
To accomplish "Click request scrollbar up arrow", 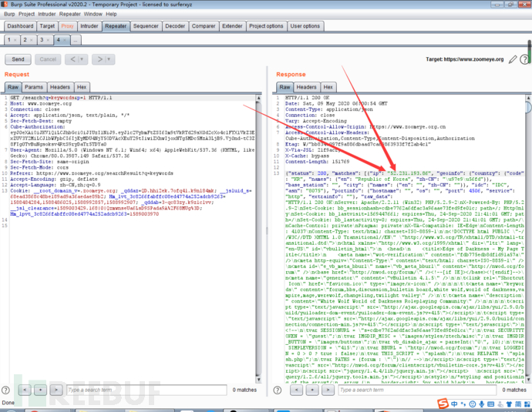I will 258,99.
